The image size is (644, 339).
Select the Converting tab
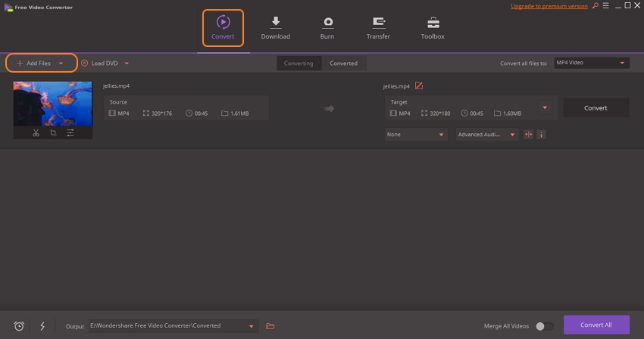click(299, 64)
